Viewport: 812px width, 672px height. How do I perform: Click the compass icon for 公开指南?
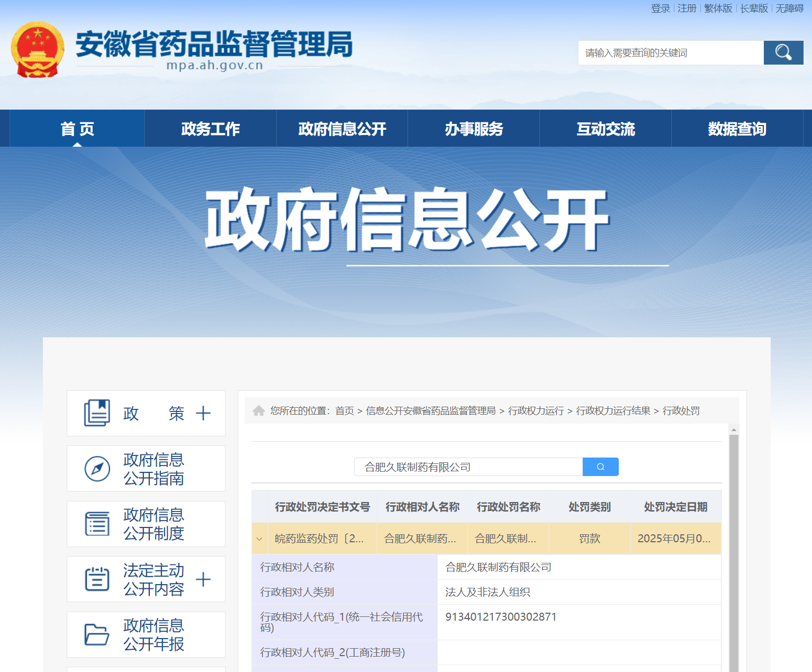(x=97, y=469)
